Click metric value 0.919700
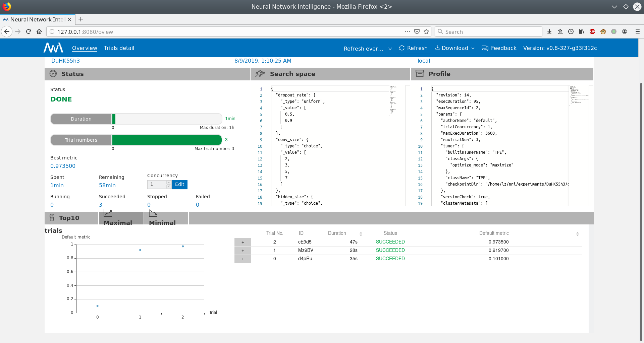 [498, 250]
